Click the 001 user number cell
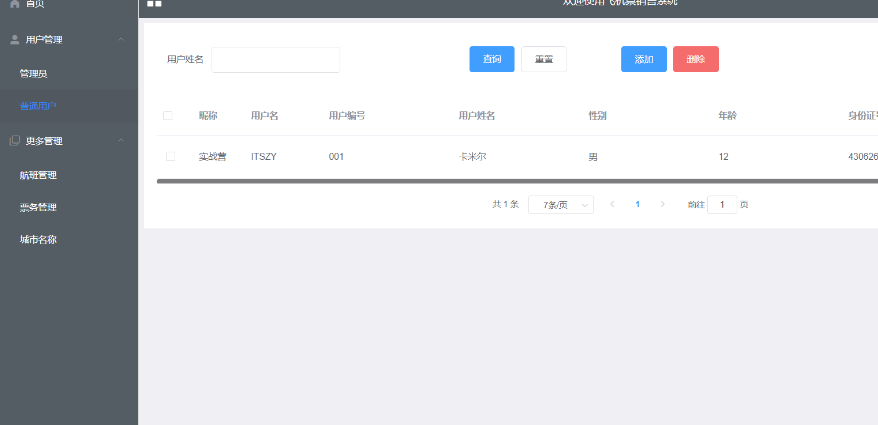 336,157
